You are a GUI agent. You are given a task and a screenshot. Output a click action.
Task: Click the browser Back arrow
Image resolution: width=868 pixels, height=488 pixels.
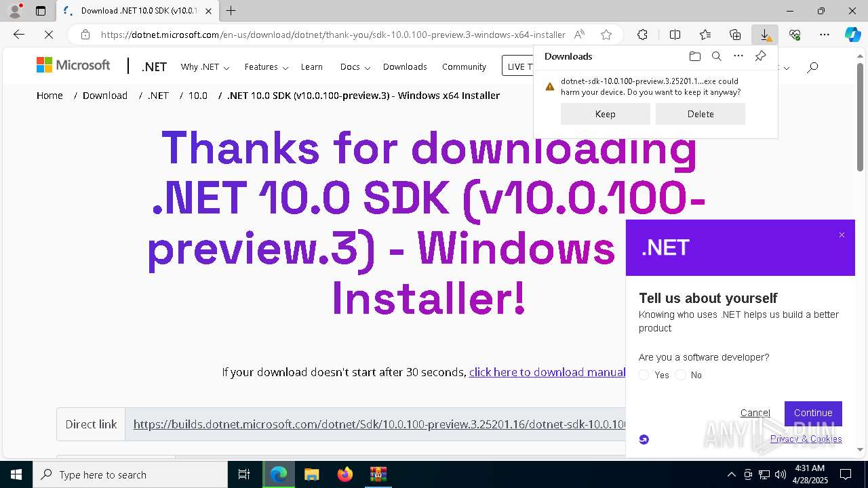(x=19, y=35)
